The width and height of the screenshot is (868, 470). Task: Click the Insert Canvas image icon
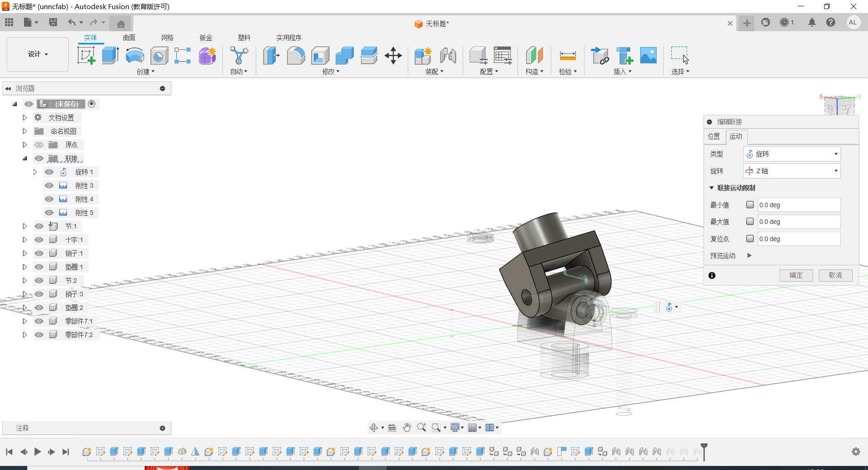coord(648,56)
